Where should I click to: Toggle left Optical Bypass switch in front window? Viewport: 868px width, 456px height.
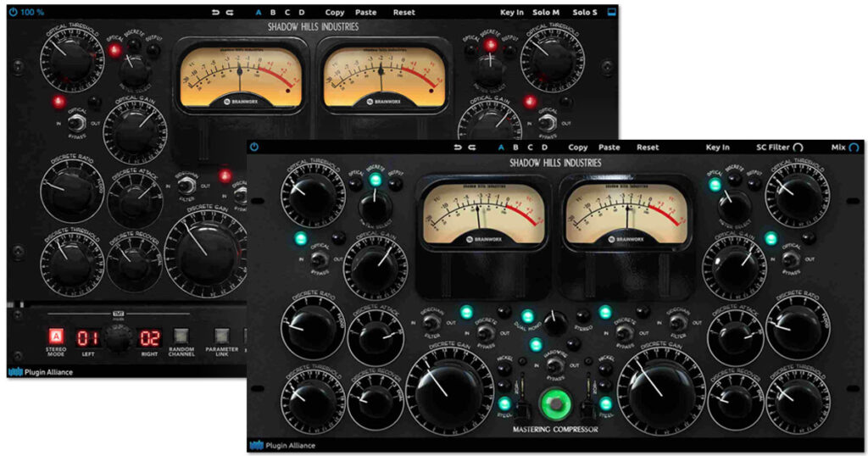(319, 259)
